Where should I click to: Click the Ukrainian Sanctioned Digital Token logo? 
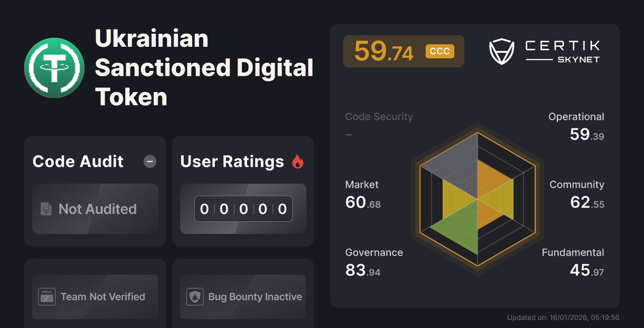point(54,68)
